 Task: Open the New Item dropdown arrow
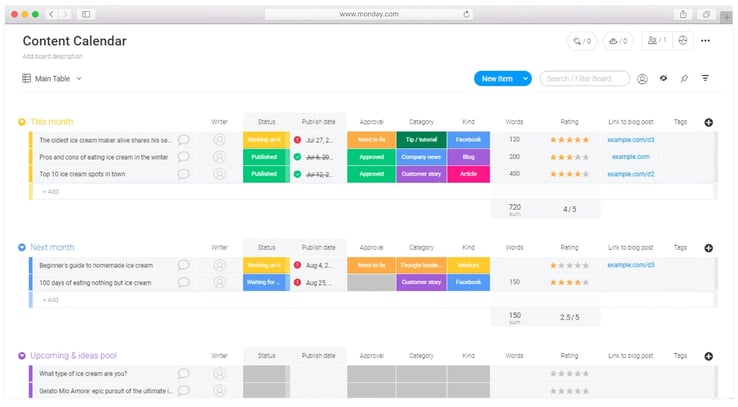pyautogui.click(x=524, y=78)
